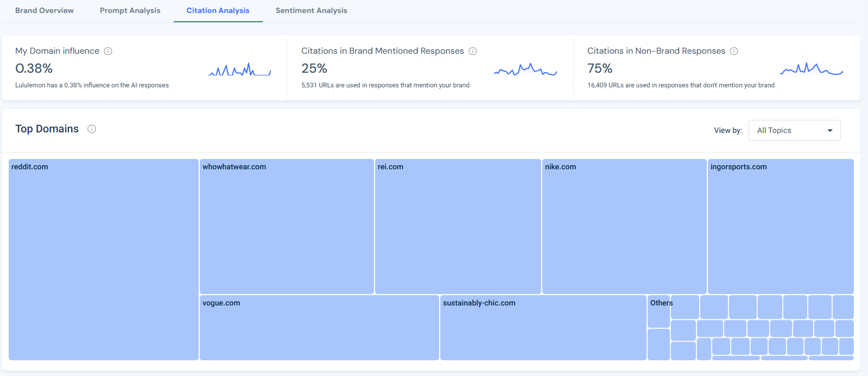Select the reddit.com treemap block

pyautogui.click(x=104, y=259)
